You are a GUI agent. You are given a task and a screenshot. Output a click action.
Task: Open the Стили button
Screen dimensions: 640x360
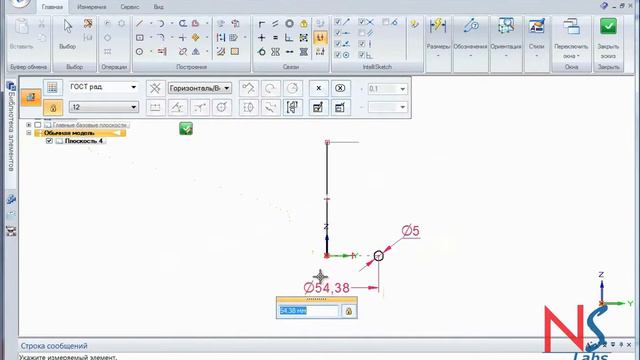[x=536, y=39]
